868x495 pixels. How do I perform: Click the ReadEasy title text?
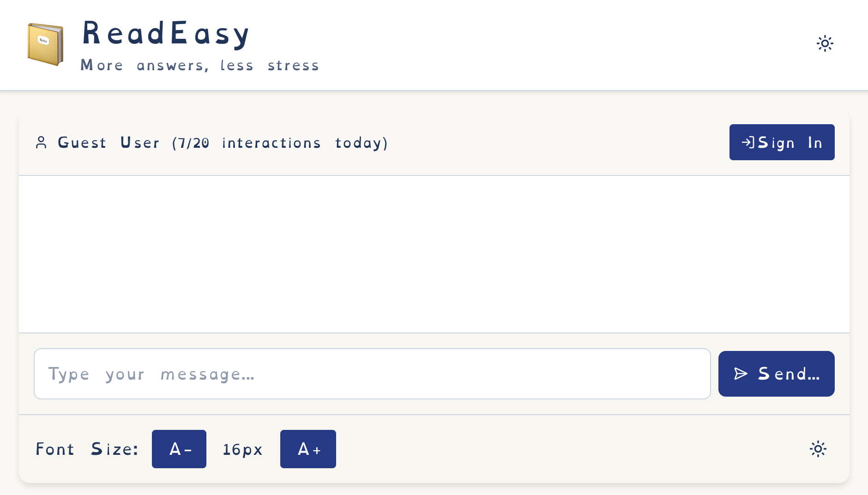coord(165,32)
